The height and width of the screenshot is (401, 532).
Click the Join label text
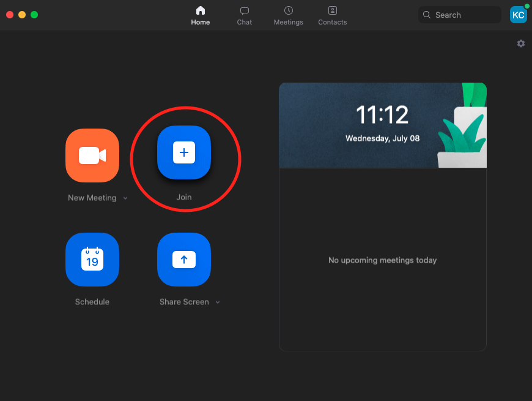(184, 197)
